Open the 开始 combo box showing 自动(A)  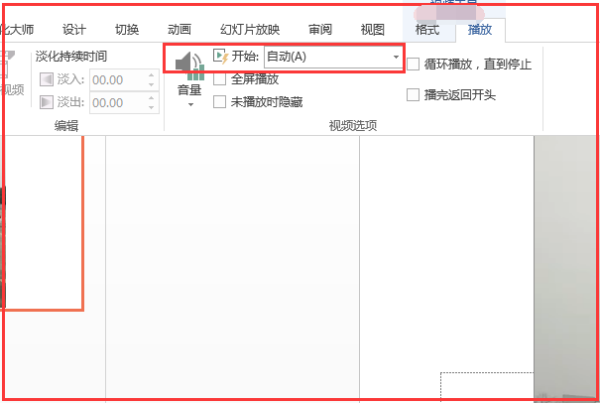[333, 57]
